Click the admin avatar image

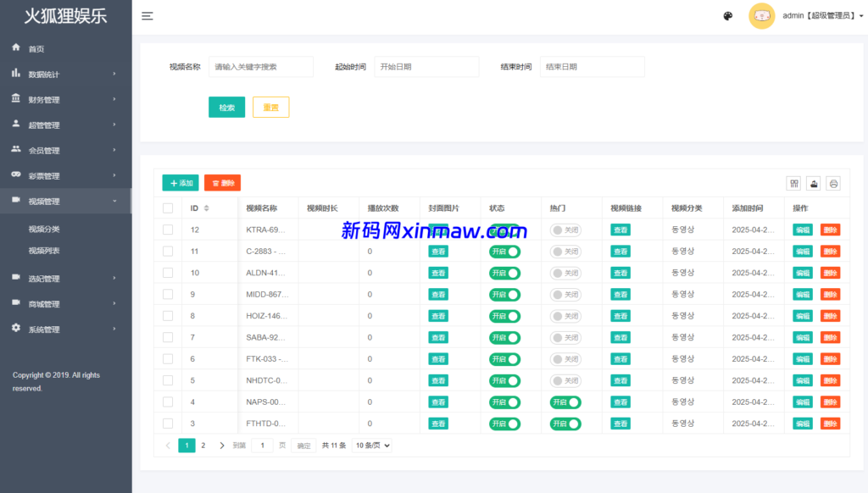coord(762,16)
